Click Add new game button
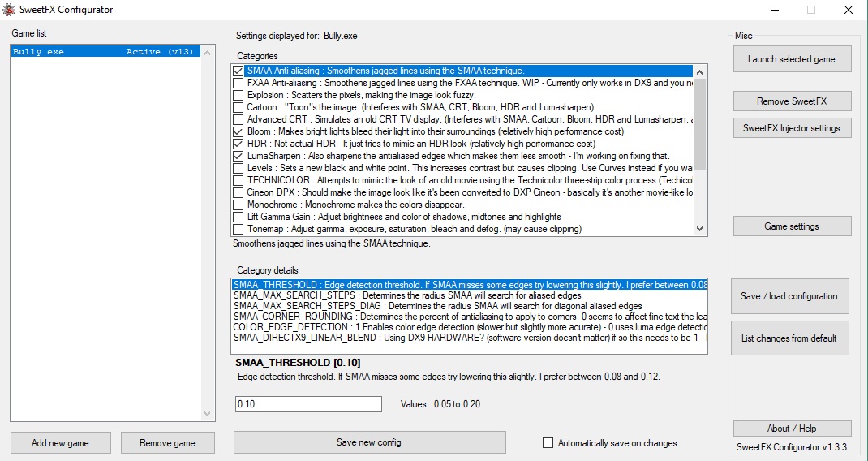Image resolution: width=868 pixels, height=461 pixels. (x=60, y=442)
